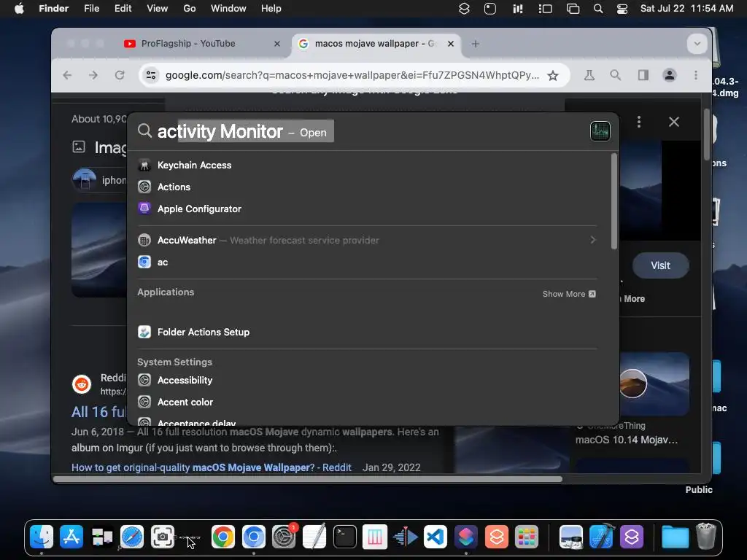
Task: Go back in Chrome
Action: 67,75
